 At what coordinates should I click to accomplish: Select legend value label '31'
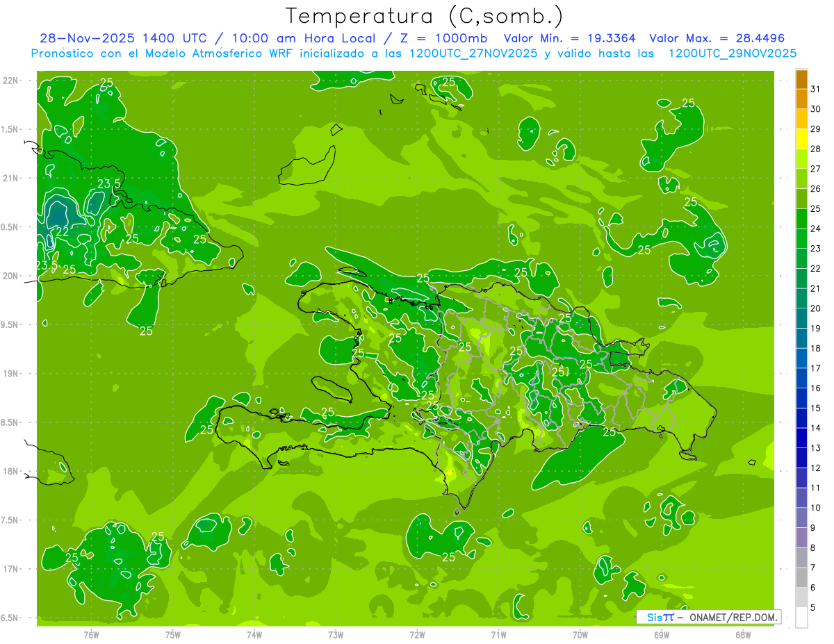pos(816,89)
